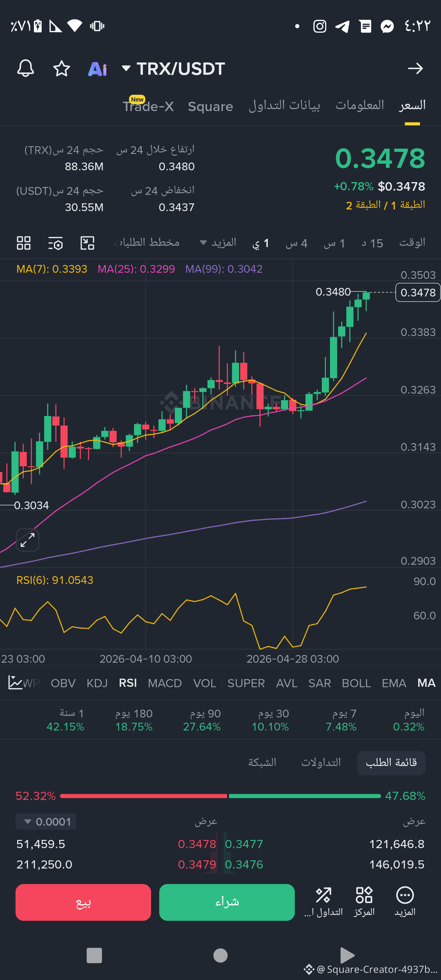This screenshot has width=441, height=980.
Task: Toggle the RSI sub-indicator
Action: [128, 683]
